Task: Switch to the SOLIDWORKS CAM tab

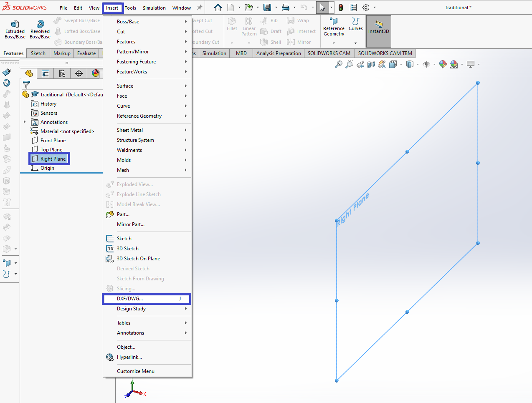Action: (x=329, y=53)
